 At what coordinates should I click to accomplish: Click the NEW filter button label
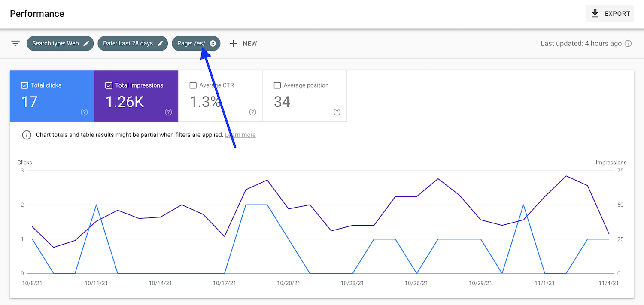click(x=250, y=43)
